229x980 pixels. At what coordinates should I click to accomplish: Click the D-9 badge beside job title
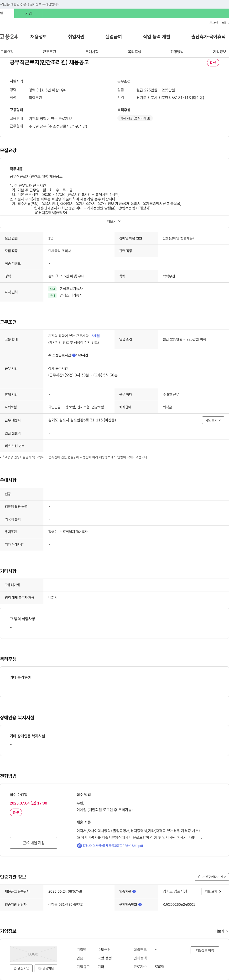(213, 63)
